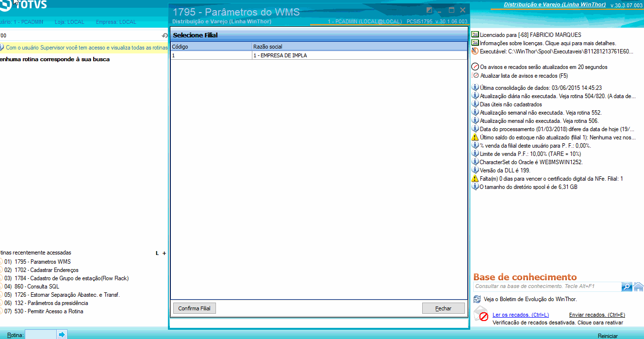Image resolution: width=644 pixels, height=339 pixels.
Task: Click the icon beside avisos serão atualizados message
Action: (x=475, y=67)
